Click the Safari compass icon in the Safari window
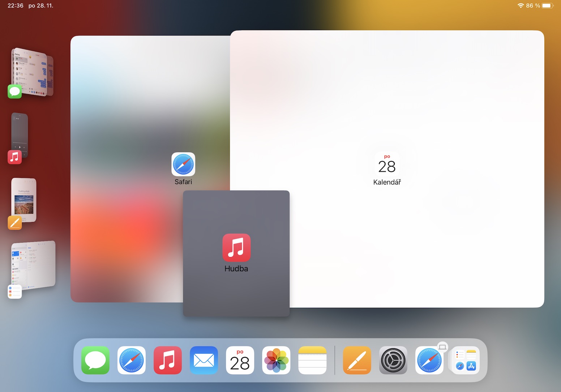Image resolution: width=561 pixels, height=392 pixels. point(183,164)
